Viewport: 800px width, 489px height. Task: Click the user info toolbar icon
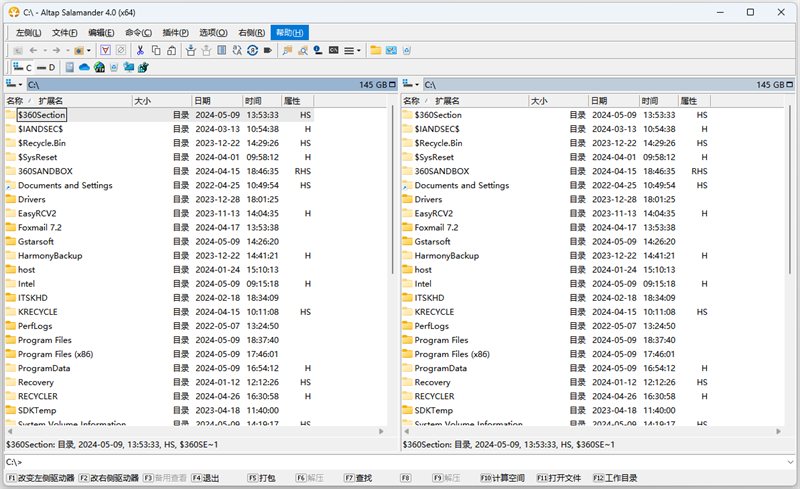[318, 50]
